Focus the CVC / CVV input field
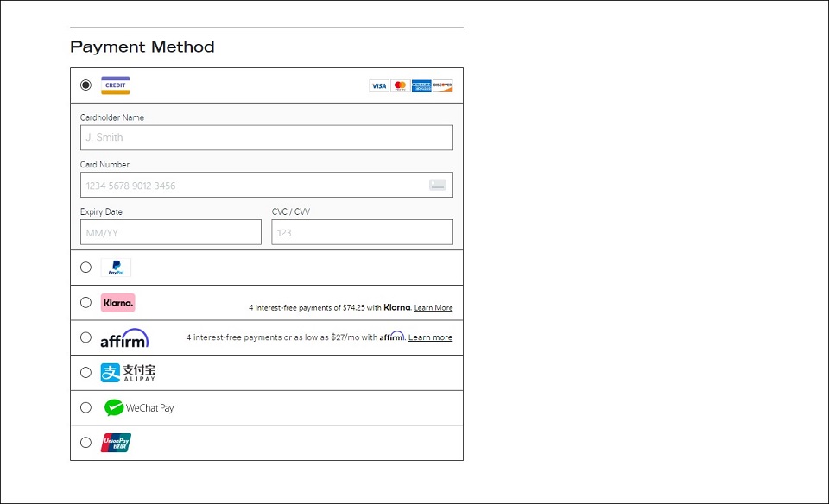Viewport: 829px width, 504px height. [x=362, y=232]
